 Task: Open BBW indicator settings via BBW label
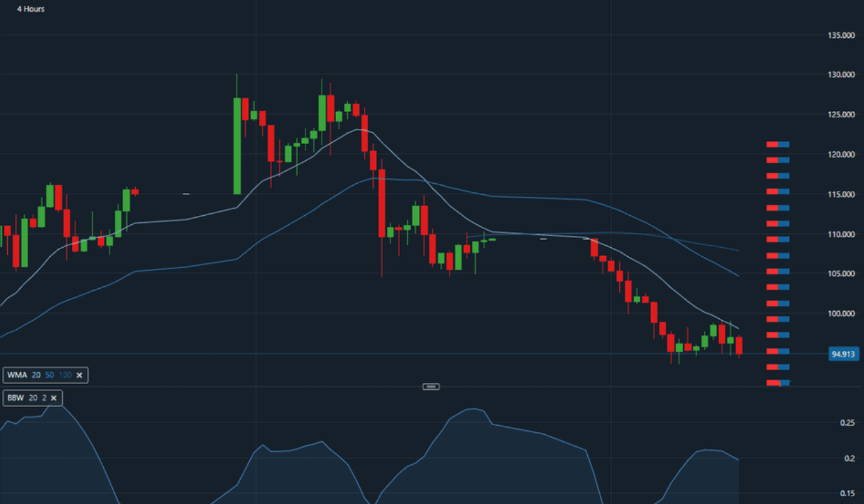click(16, 398)
